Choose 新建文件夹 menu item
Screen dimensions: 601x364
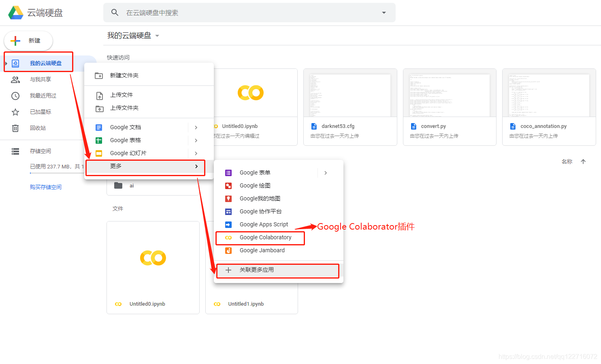click(149, 75)
